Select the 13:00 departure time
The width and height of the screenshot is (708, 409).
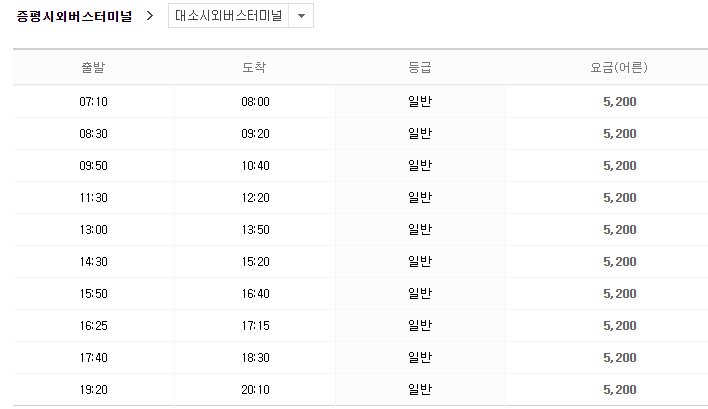point(93,230)
